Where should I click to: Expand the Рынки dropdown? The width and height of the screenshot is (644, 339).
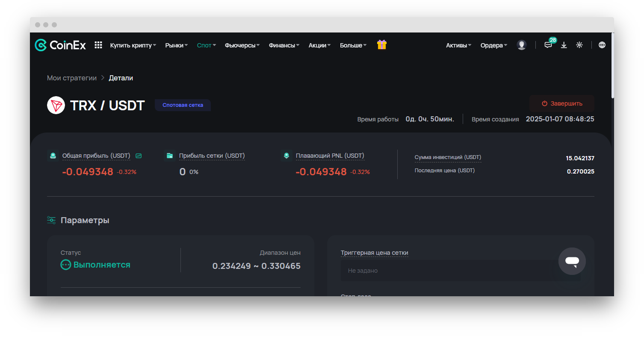tap(177, 45)
